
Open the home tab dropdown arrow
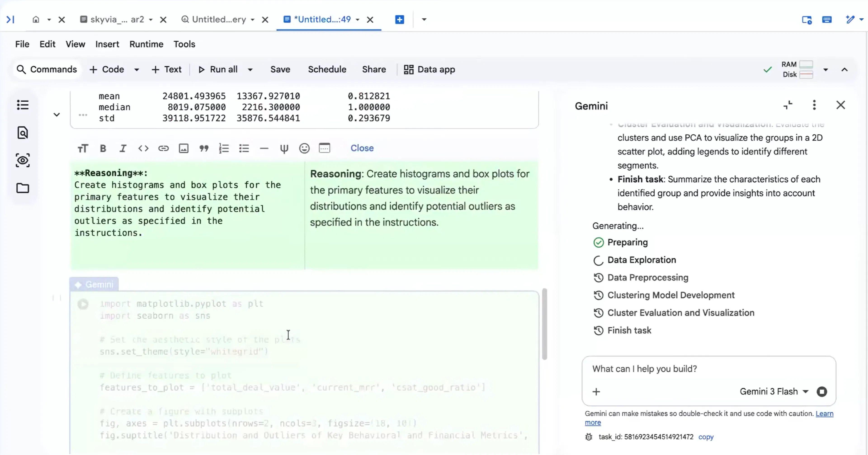click(49, 20)
